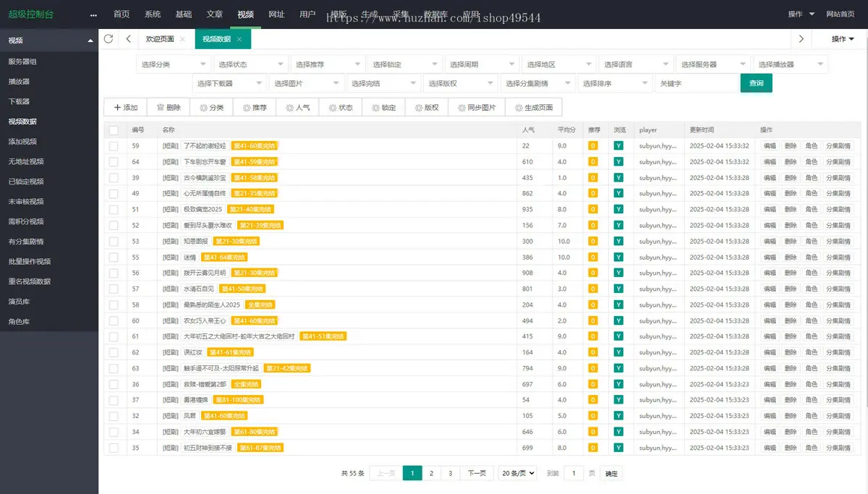This screenshot has width=868, height=494.
Task: Tick the checkbox for row 极致偏宠2025
Action: click(114, 210)
